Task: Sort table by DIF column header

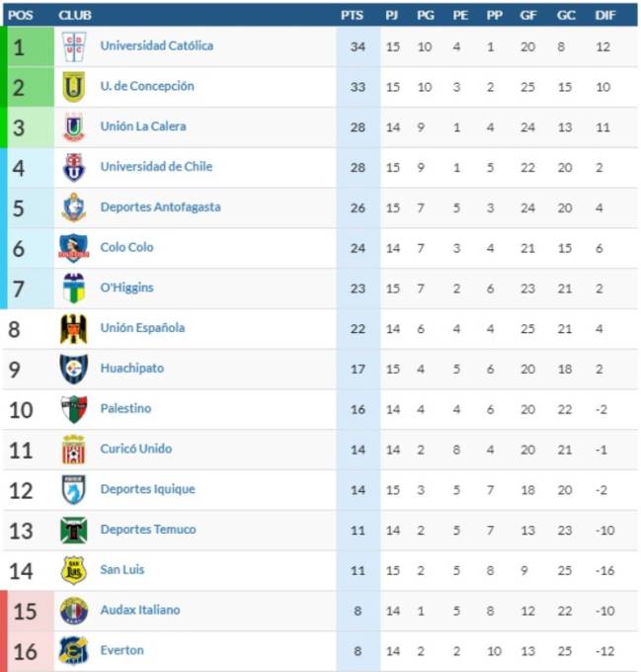Action: 605,16
